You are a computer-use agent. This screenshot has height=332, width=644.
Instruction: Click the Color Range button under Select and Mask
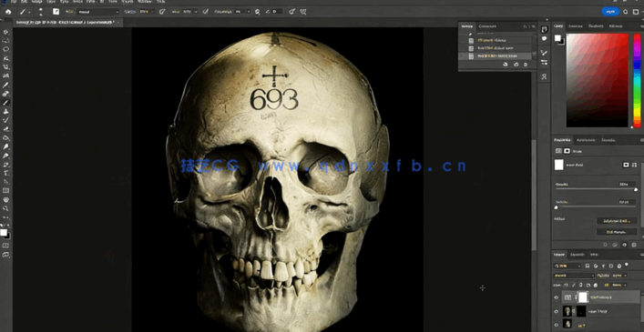click(x=617, y=232)
